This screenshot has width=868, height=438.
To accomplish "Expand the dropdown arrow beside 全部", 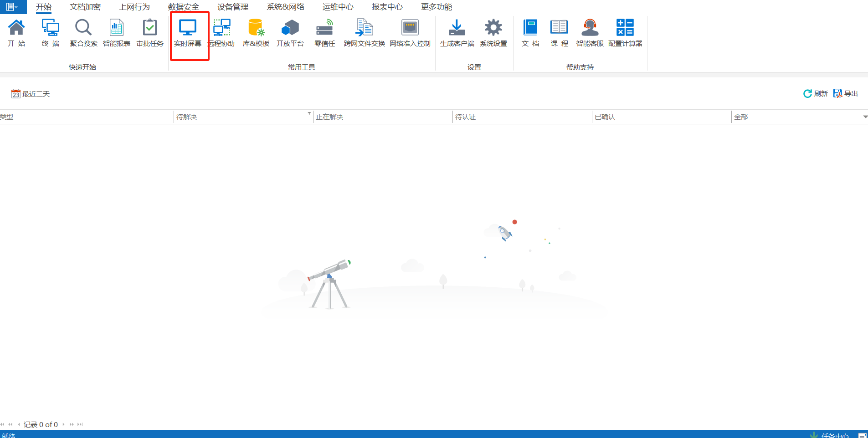I will coord(865,117).
